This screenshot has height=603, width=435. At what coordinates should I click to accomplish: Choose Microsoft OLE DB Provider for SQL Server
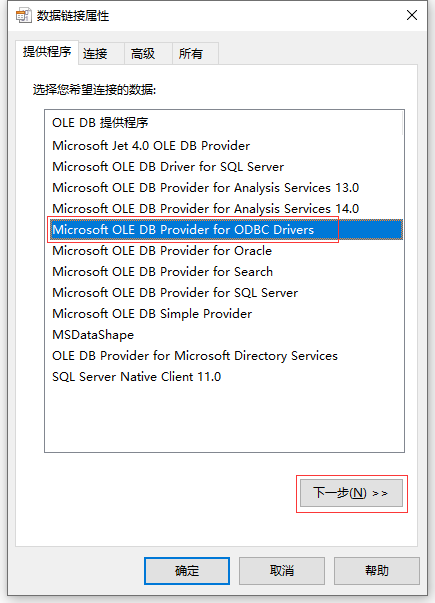point(224,293)
